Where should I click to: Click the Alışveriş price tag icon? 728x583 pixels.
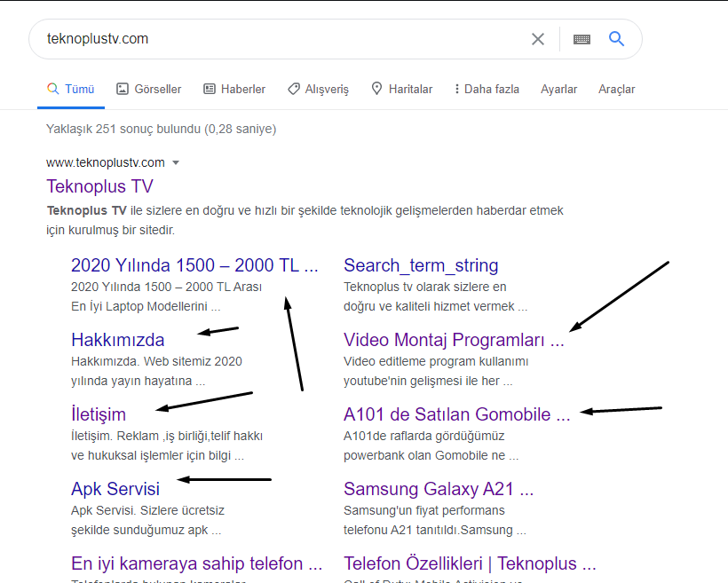pos(294,89)
